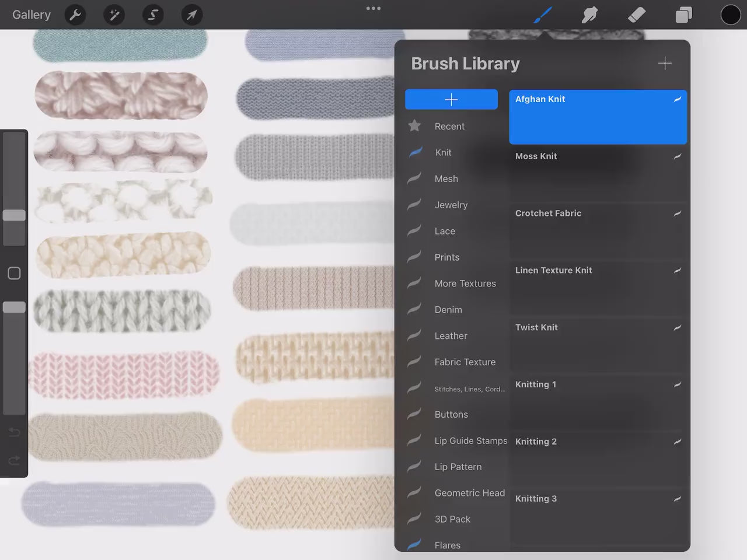Select the Afghan Knit brush
747x560 pixels.
coord(598,117)
